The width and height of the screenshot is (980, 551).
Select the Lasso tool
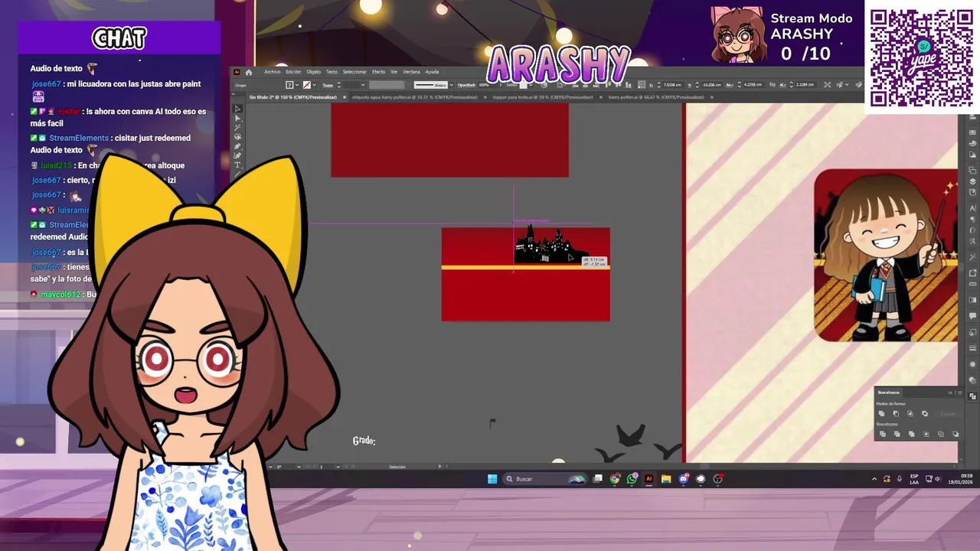tap(237, 137)
